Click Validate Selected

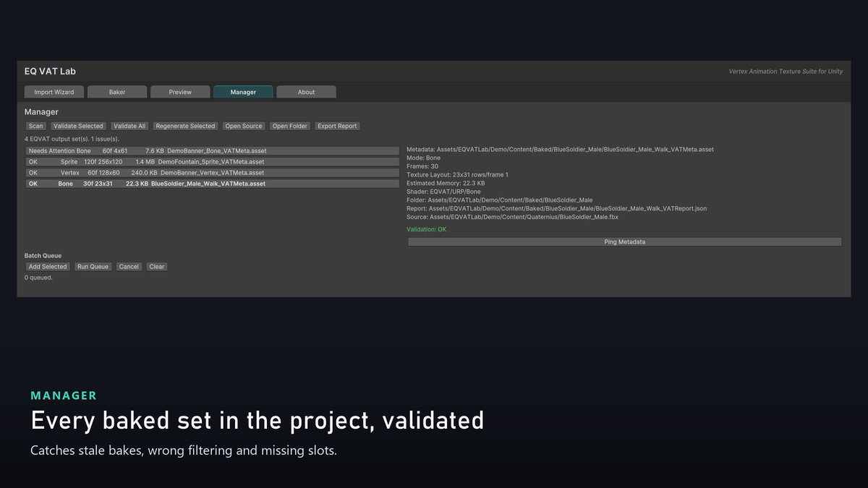tap(78, 126)
